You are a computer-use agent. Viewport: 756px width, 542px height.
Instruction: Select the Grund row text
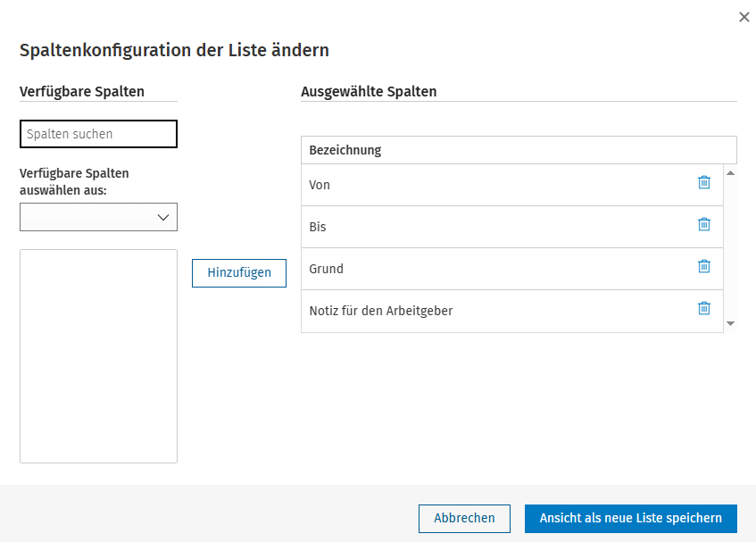(x=327, y=269)
